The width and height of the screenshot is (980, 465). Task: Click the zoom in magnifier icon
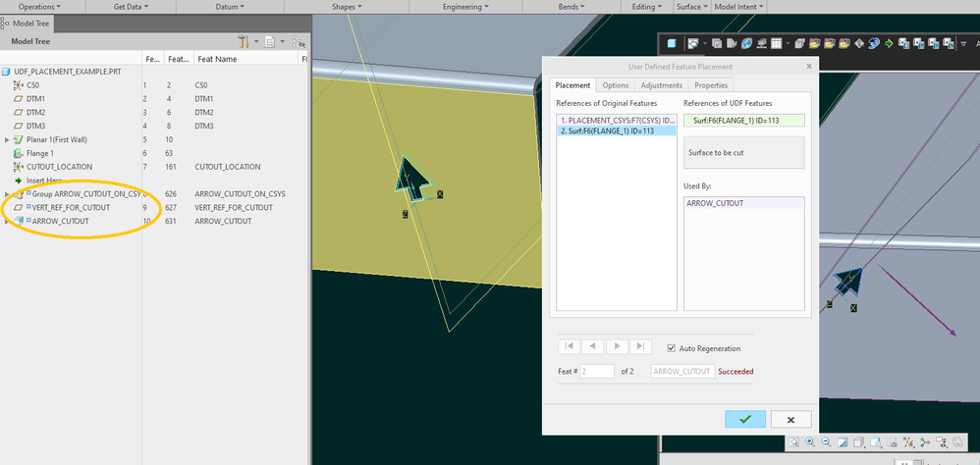(808, 442)
